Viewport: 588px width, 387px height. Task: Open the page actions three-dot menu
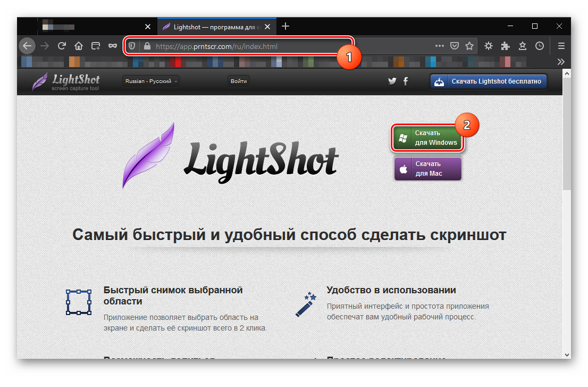click(440, 46)
